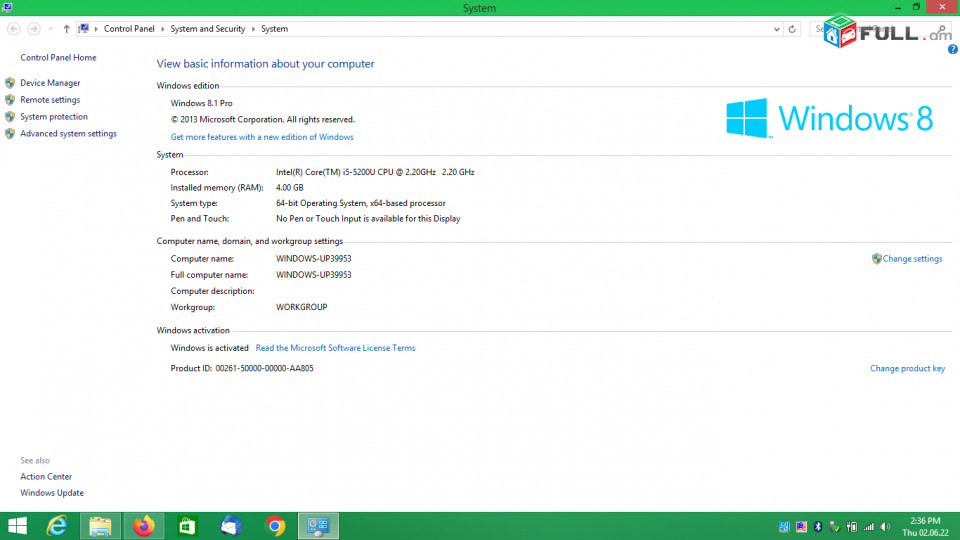Open Google Chrome from taskbar
This screenshot has height=540, width=960.
coord(275,526)
